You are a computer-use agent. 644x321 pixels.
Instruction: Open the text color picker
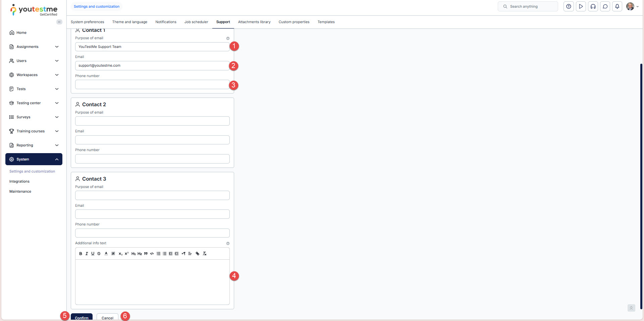106,254
